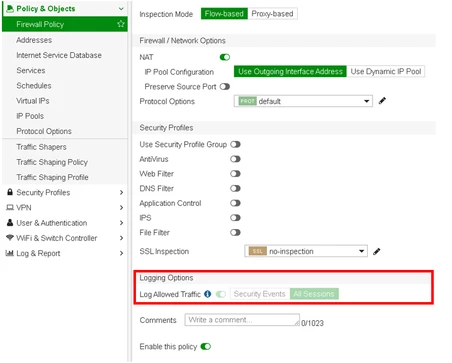Click the 0/1023 comment character counter
This screenshot has height=363, width=452.
pyautogui.click(x=312, y=323)
